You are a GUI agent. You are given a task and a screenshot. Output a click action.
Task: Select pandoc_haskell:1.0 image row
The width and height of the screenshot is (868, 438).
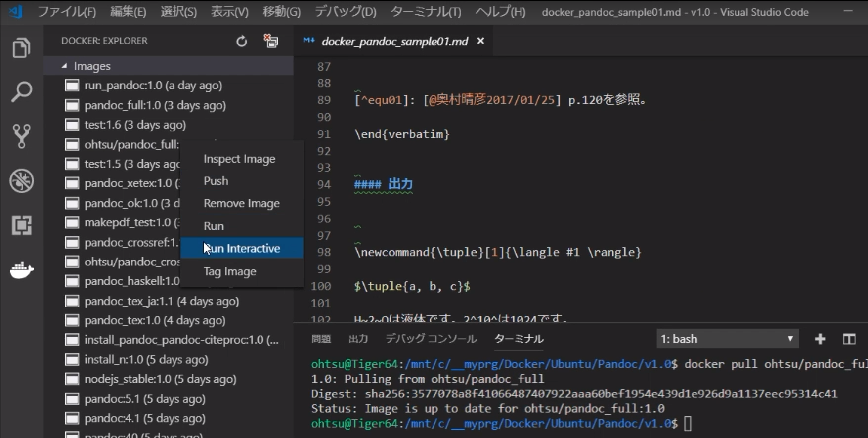tap(113, 281)
